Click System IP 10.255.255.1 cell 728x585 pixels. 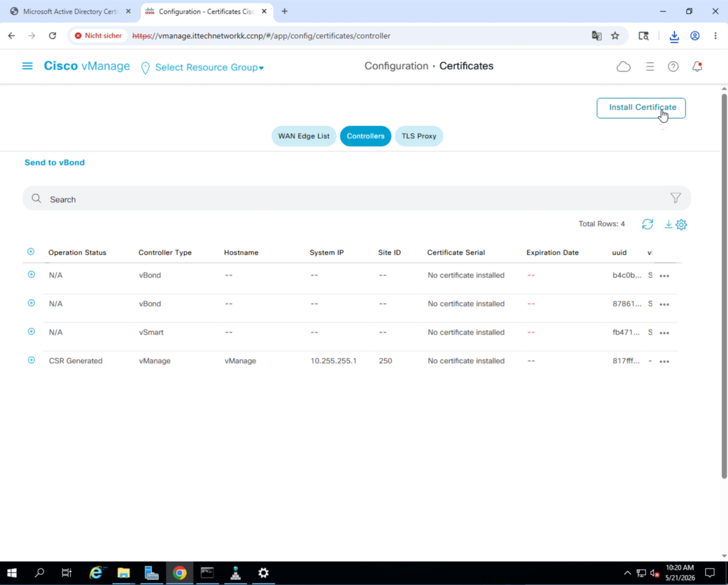(333, 361)
